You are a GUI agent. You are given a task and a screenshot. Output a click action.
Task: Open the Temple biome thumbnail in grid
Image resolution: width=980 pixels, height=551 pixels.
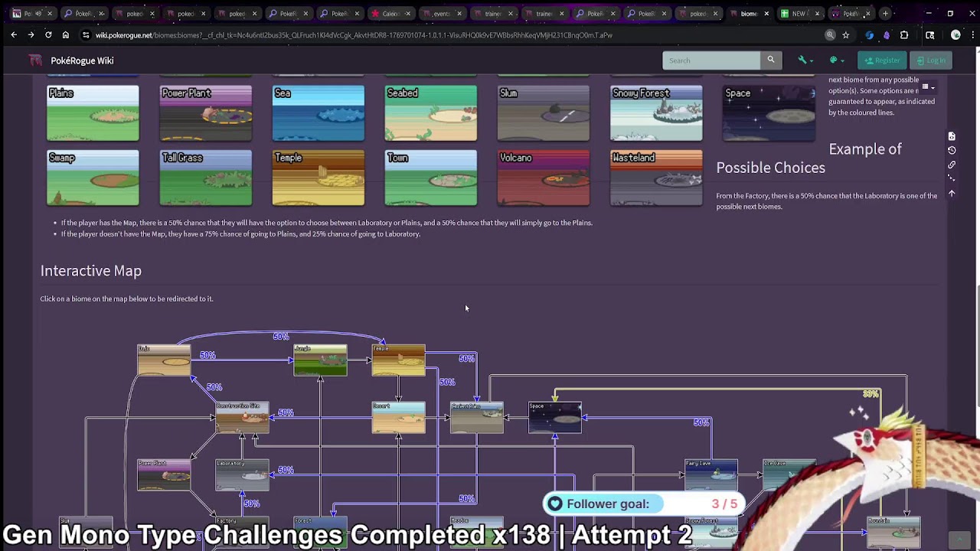(318, 178)
